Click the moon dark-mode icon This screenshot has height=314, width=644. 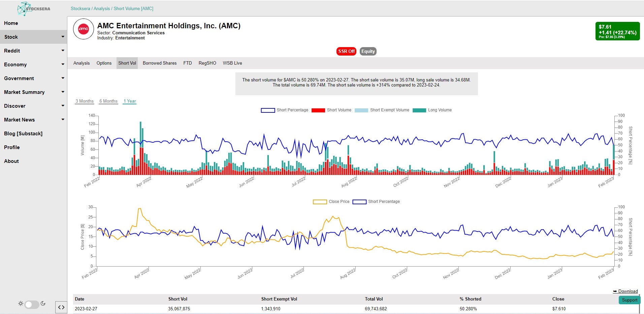click(43, 304)
